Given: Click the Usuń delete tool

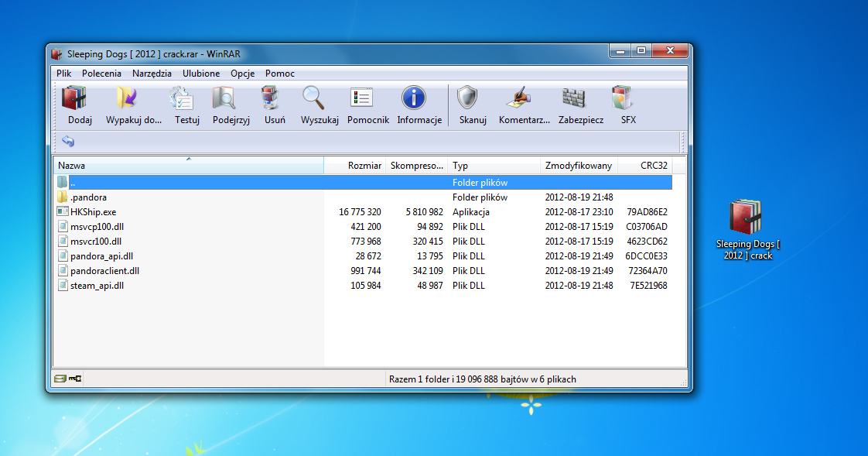Looking at the screenshot, I should [270, 98].
